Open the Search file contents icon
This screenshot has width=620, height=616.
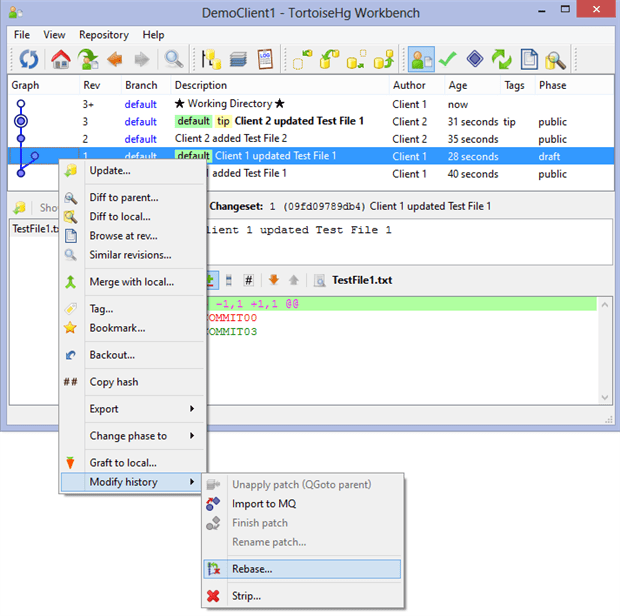(x=556, y=59)
